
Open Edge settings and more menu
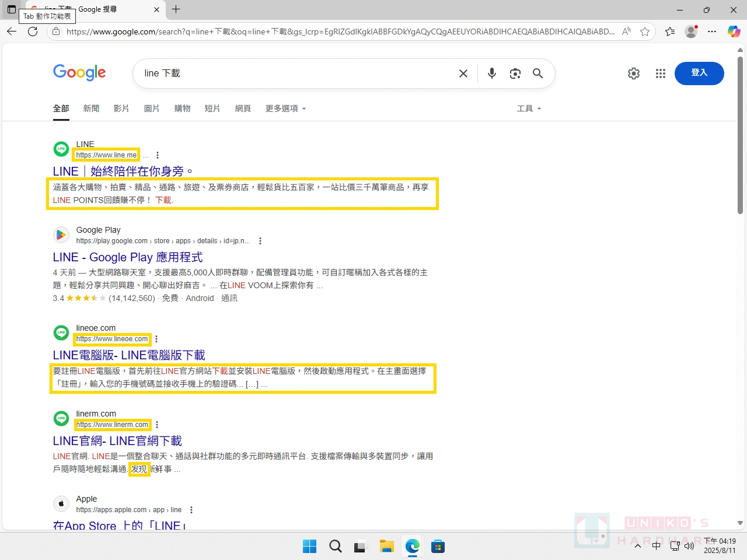point(712,32)
